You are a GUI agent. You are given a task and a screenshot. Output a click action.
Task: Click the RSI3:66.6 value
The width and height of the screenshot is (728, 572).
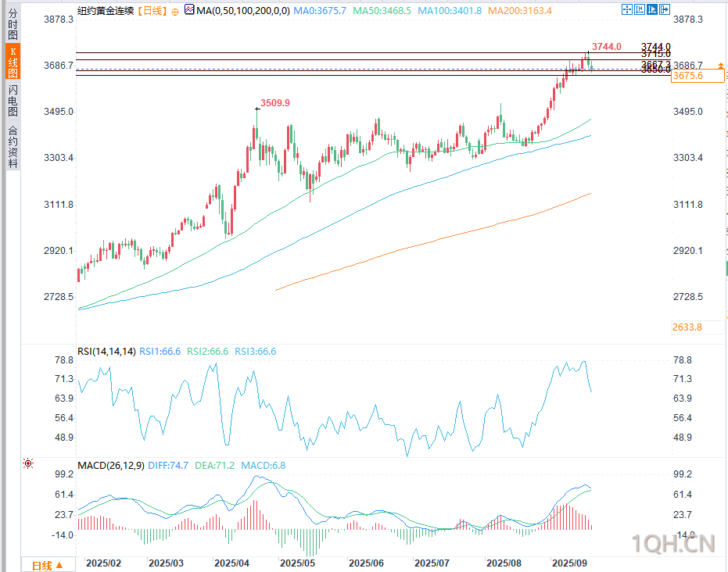tap(256, 352)
